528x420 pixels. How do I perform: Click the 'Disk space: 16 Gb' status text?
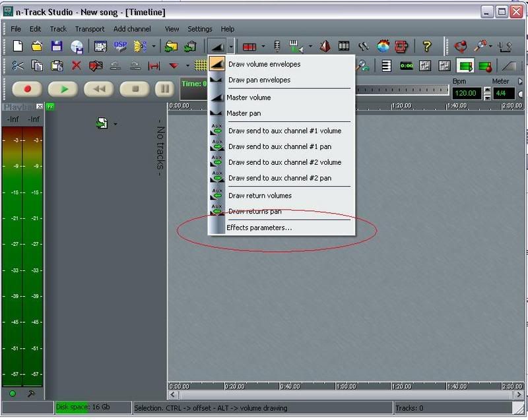click(x=83, y=407)
